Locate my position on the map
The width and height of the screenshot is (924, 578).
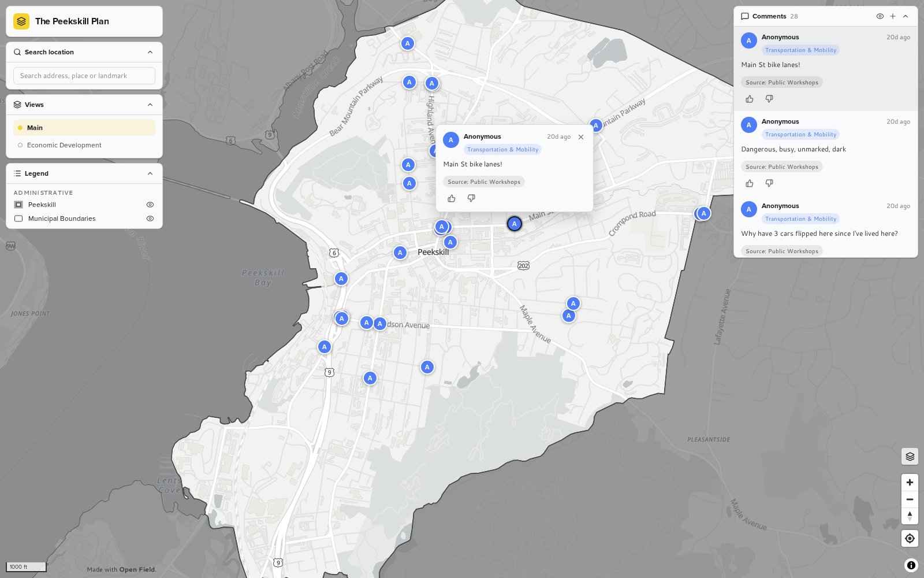tap(910, 538)
